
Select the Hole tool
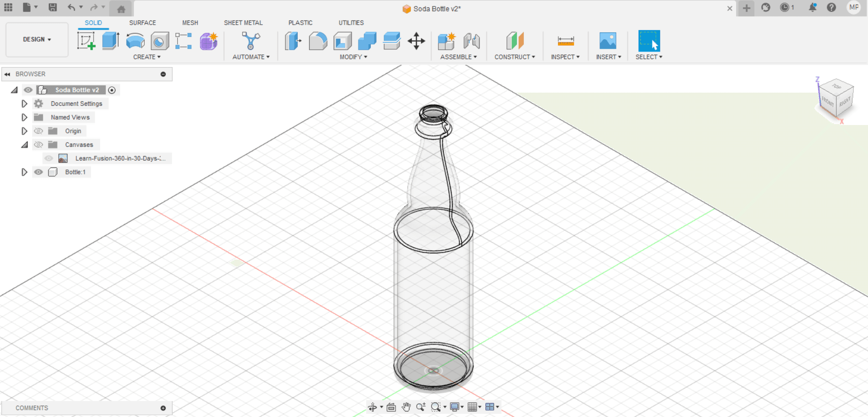coord(159,41)
